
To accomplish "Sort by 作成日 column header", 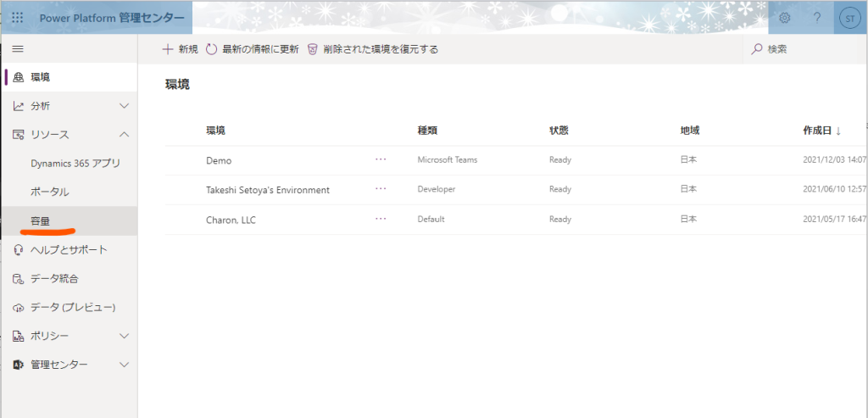I will 818,131.
